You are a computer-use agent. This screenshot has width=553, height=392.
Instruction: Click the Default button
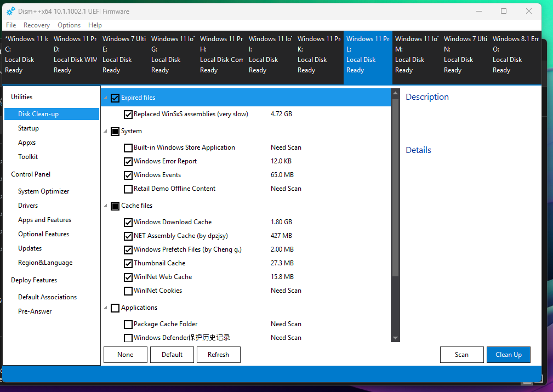pos(172,355)
